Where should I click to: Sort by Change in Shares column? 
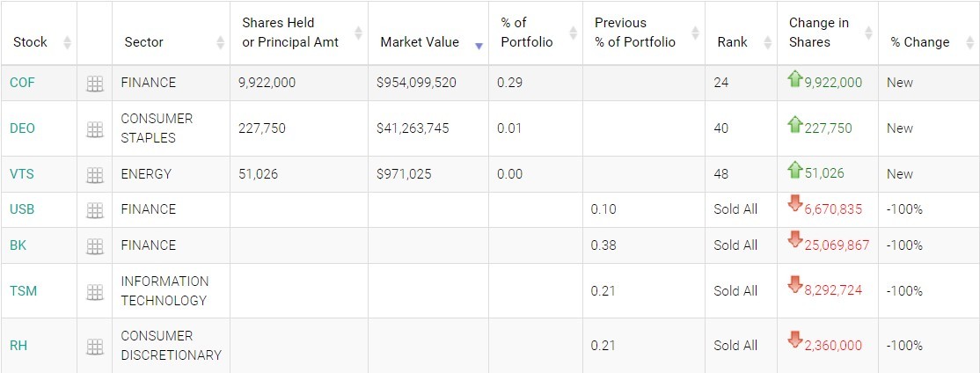tap(818, 33)
